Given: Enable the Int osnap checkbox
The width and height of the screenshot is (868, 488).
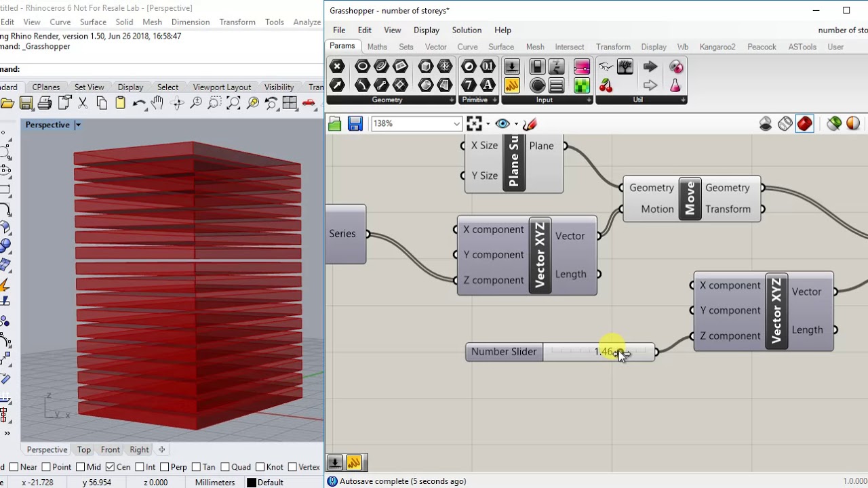Looking at the screenshot, I should pos(139,467).
